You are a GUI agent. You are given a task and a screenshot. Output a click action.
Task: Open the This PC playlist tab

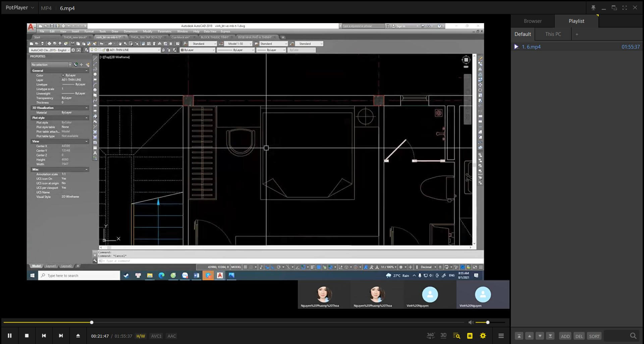point(553,34)
